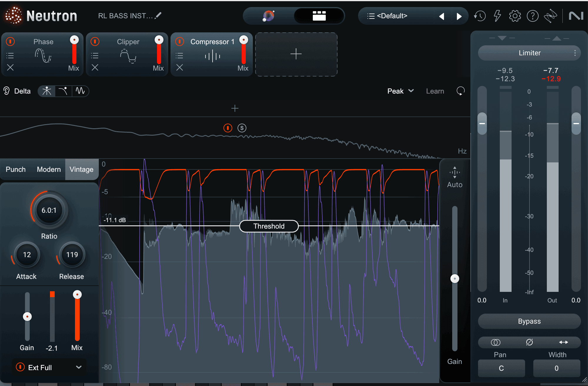The width and height of the screenshot is (588, 386).
Task: Open the Compressor 1 presets list icon
Action: [179, 55]
